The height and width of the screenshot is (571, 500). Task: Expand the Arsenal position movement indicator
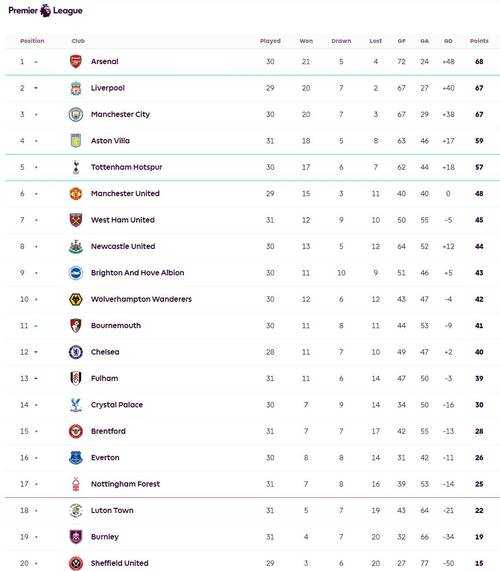(x=36, y=62)
